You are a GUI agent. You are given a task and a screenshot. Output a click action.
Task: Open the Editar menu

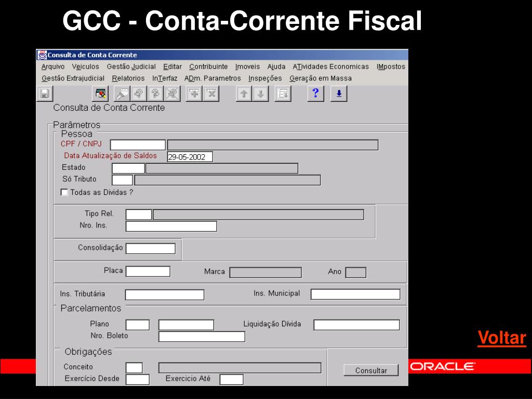[172, 67]
